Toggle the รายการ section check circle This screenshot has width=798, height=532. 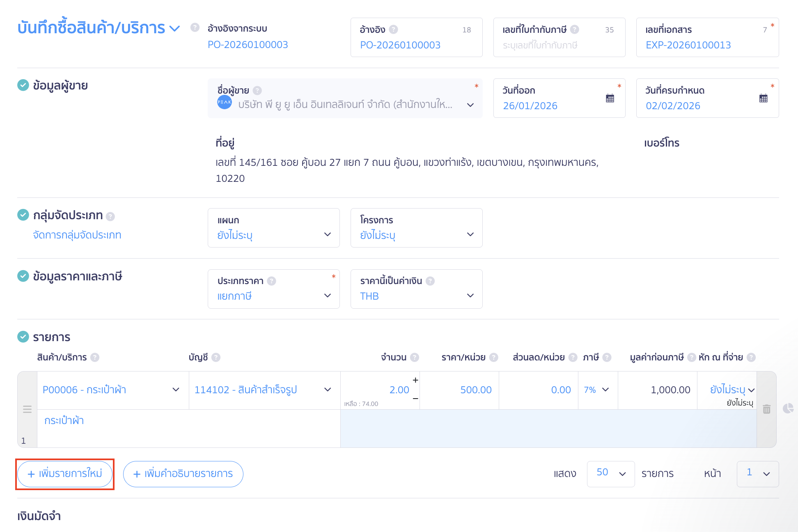23,337
